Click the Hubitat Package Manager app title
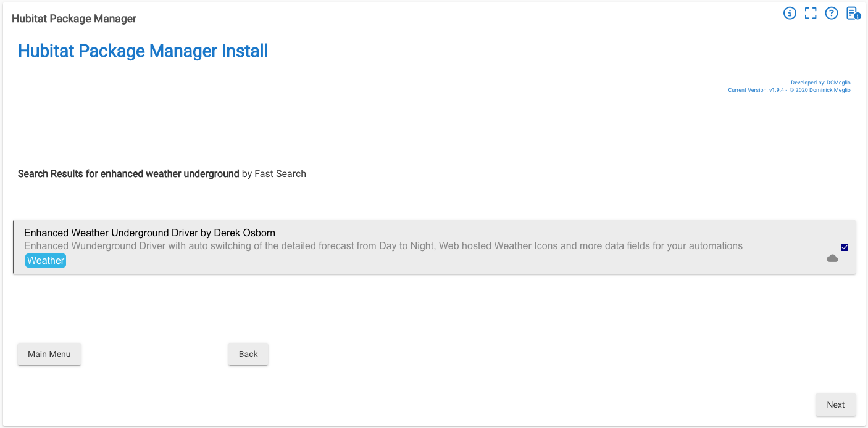 click(74, 19)
